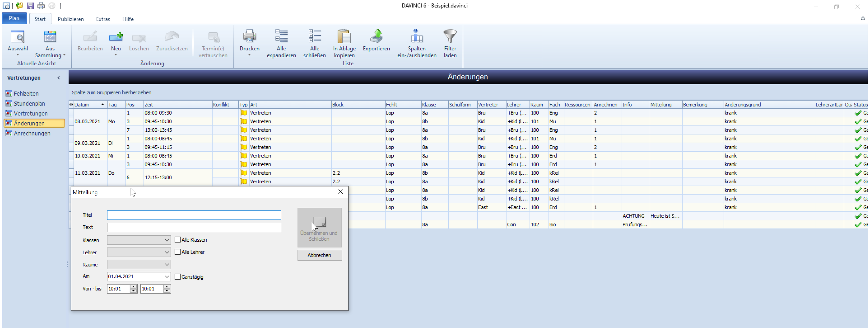Click the Neu add-change icon
Screen dimensions: 868x328
click(116, 36)
